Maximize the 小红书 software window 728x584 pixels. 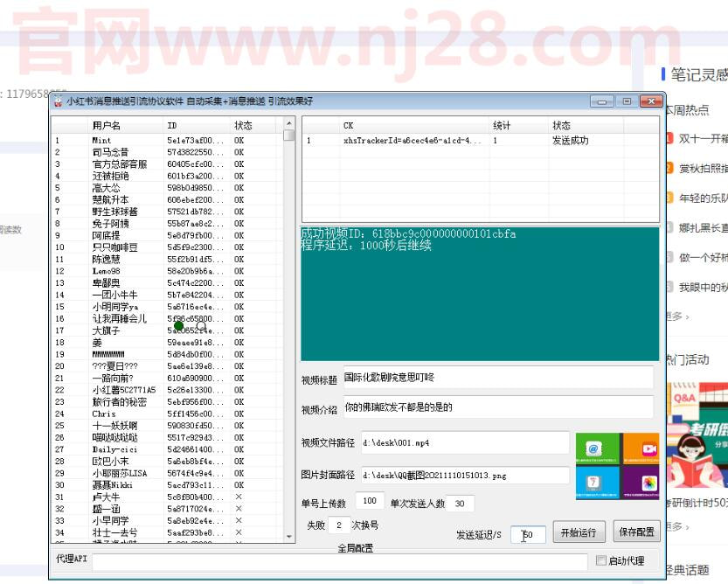pos(625,101)
